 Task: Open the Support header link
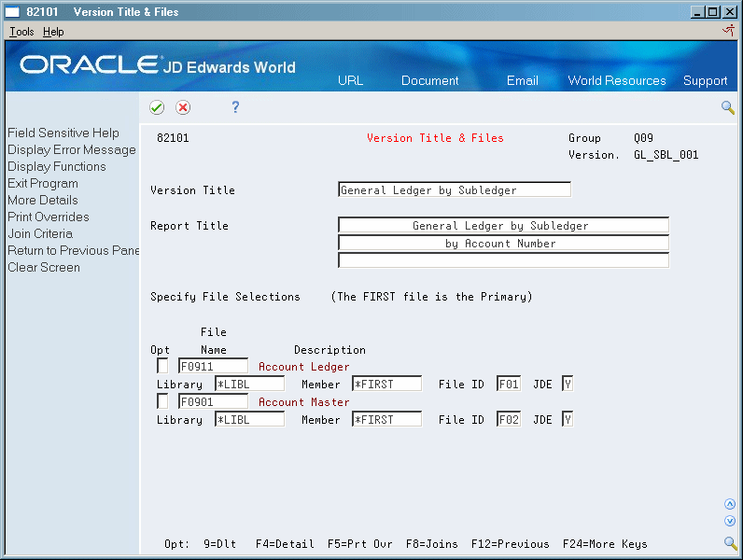(x=705, y=80)
